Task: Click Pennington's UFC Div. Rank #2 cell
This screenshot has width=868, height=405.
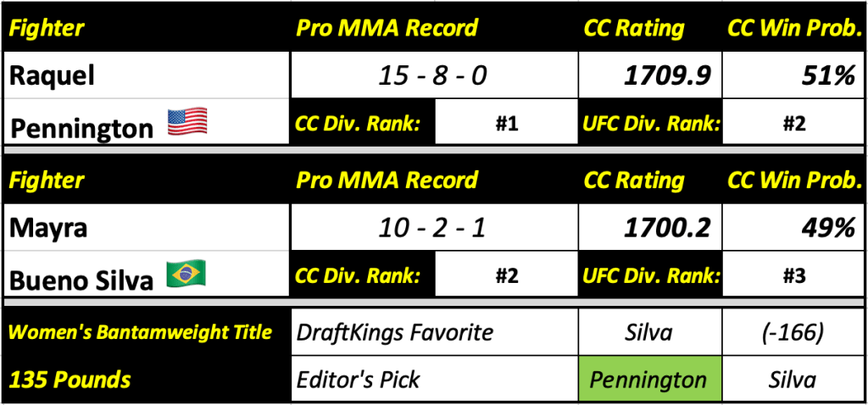Action: [x=793, y=124]
